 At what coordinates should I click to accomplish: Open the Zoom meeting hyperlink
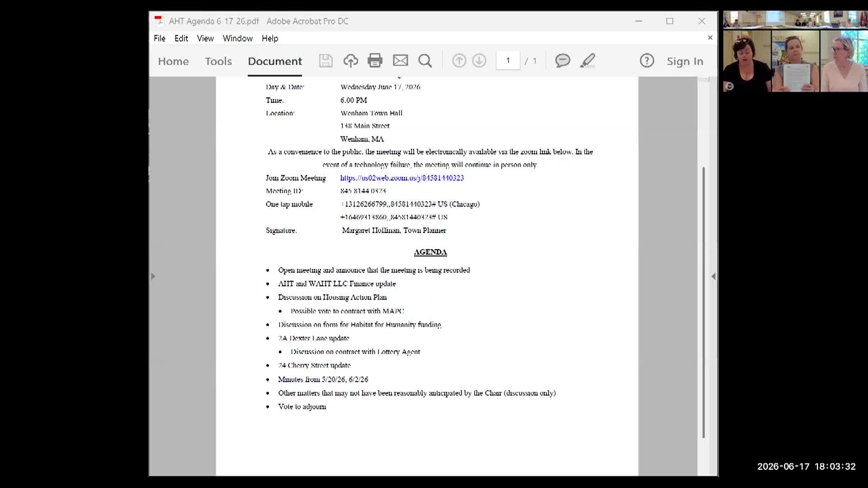402,178
